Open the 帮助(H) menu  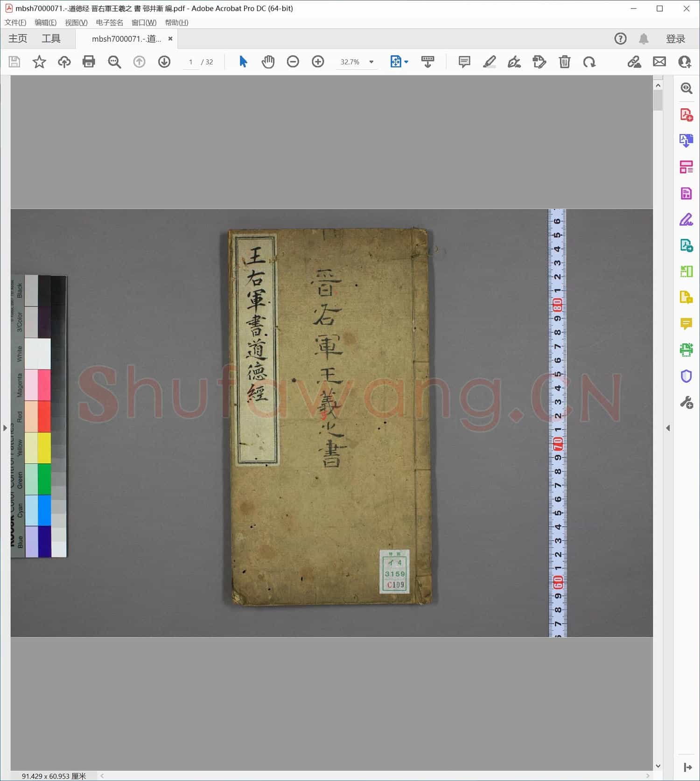pos(177,22)
